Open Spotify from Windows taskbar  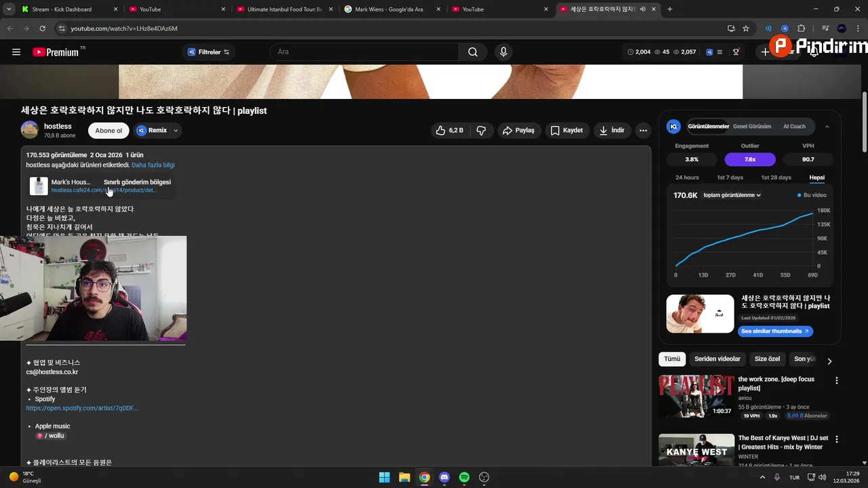(x=464, y=477)
